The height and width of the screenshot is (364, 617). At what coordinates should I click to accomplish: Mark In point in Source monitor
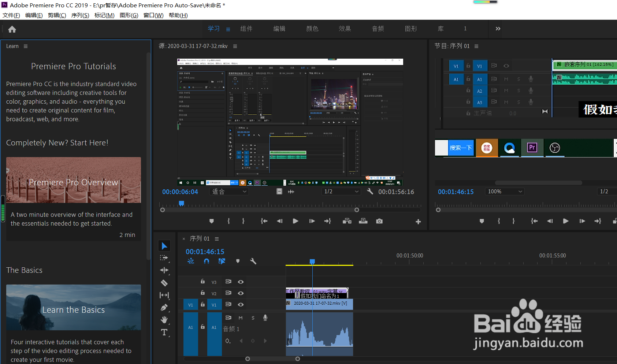(x=228, y=221)
